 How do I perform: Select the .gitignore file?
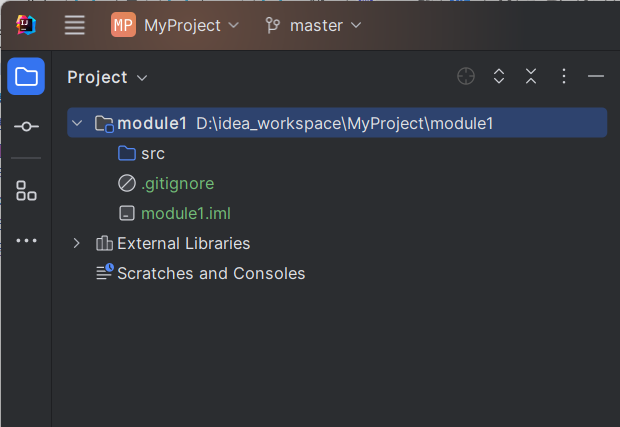point(177,183)
